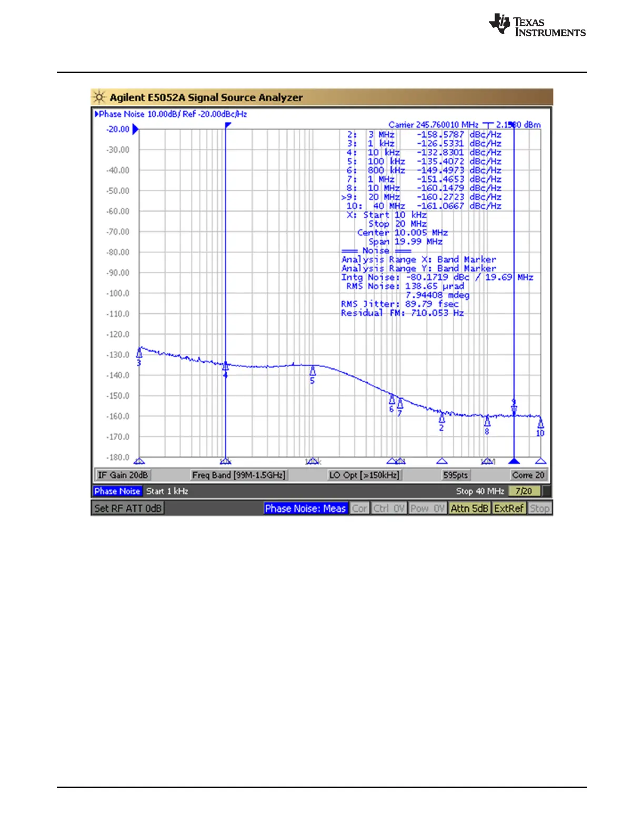Toggle the ExtRef indicator
Image resolution: width=644 pixels, height=834 pixels.
tap(509, 508)
